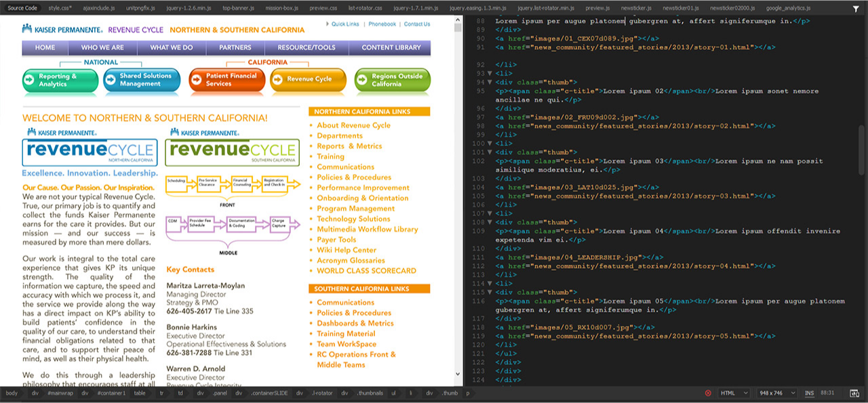Click WHO WE ARE in the navigation bar
The height and width of the screenshot is (403, 868).
click(102, 47)
